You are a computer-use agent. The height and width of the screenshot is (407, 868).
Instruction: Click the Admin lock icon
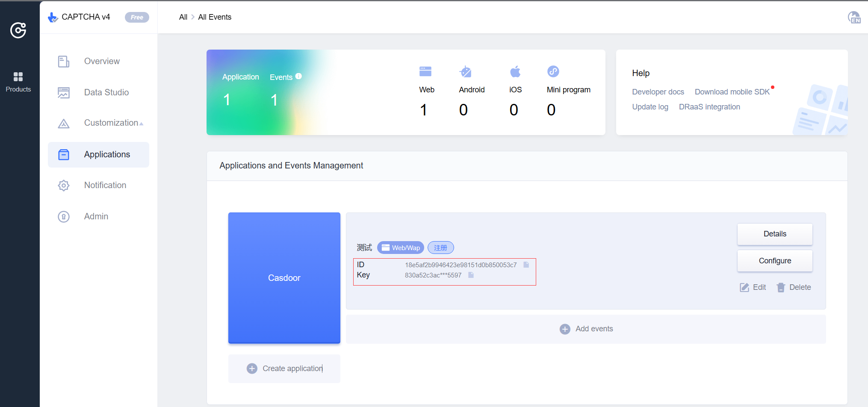pos(63,216)
